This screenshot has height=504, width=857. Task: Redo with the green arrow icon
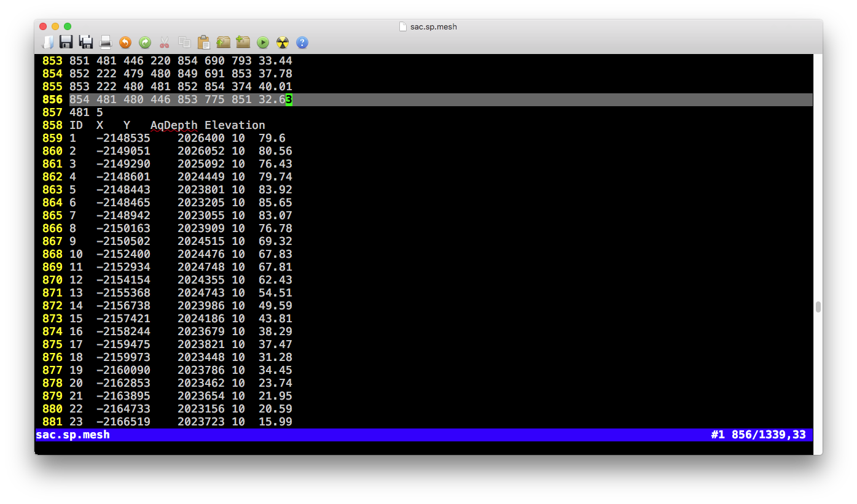[145, 42]
